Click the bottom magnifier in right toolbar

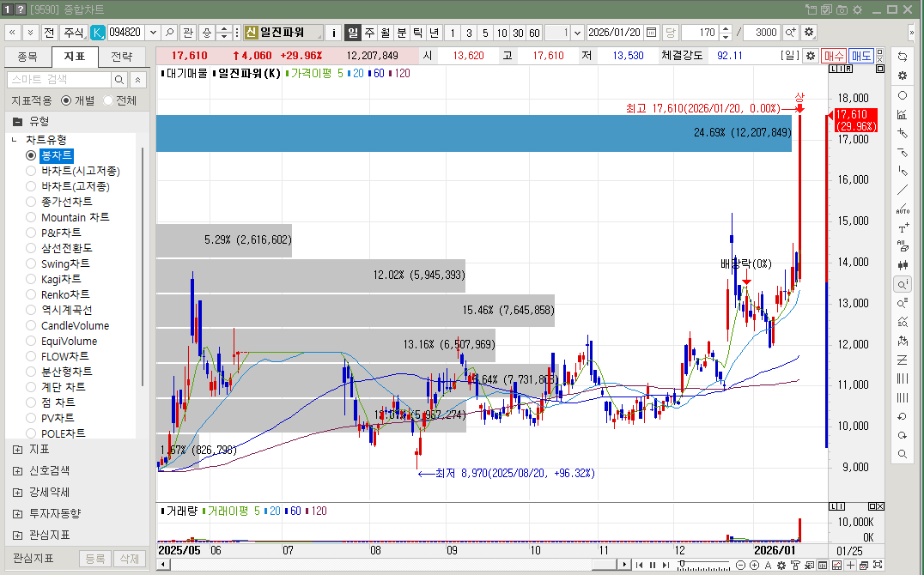click(x=903, y=454)
